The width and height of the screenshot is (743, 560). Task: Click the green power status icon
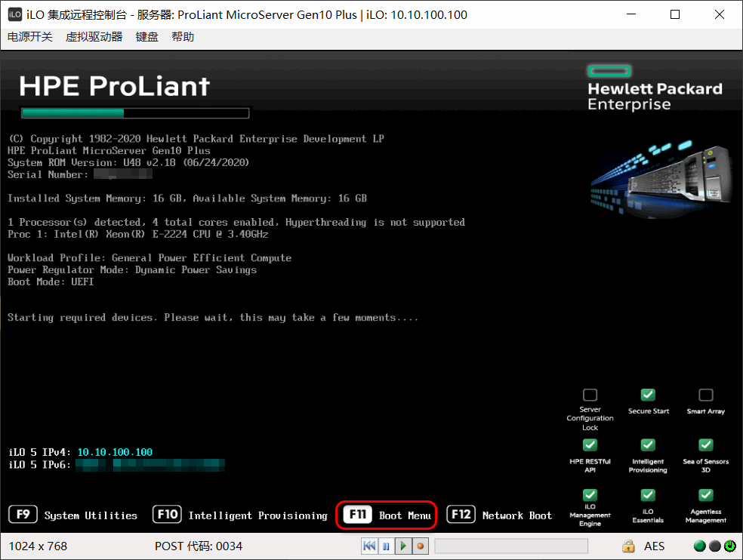[x=729, y=546]
